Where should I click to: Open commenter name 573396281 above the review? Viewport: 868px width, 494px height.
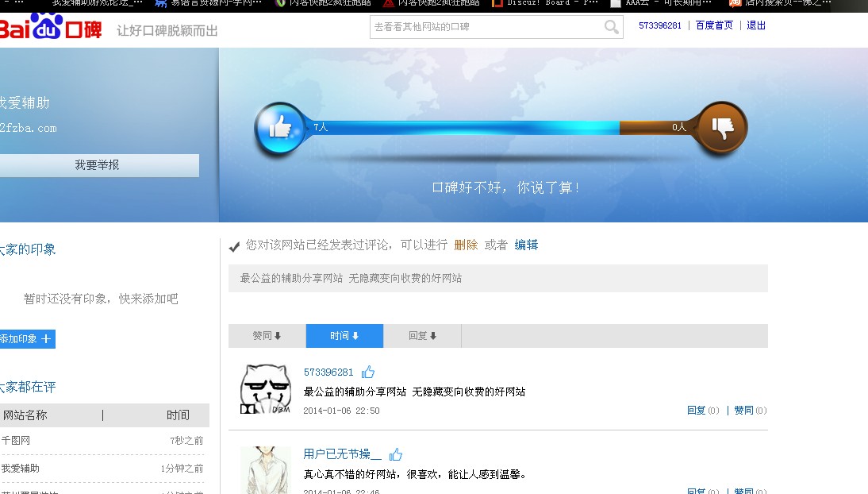328,372
